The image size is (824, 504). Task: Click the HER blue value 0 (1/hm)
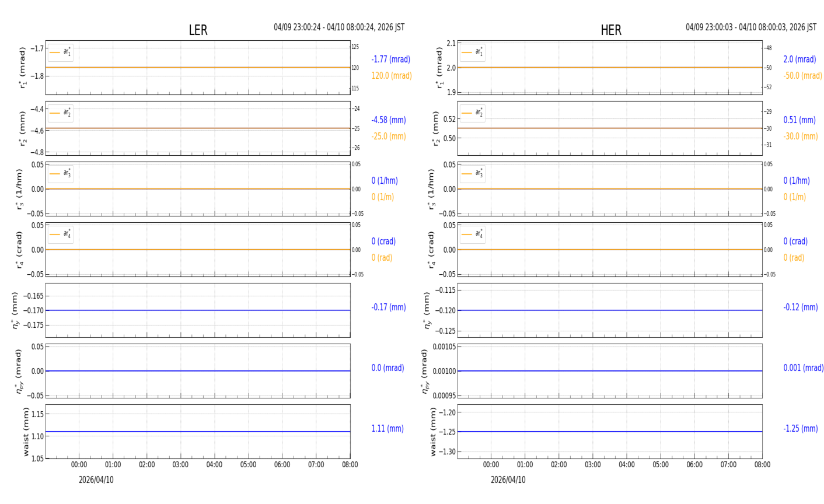pos(797,181)
